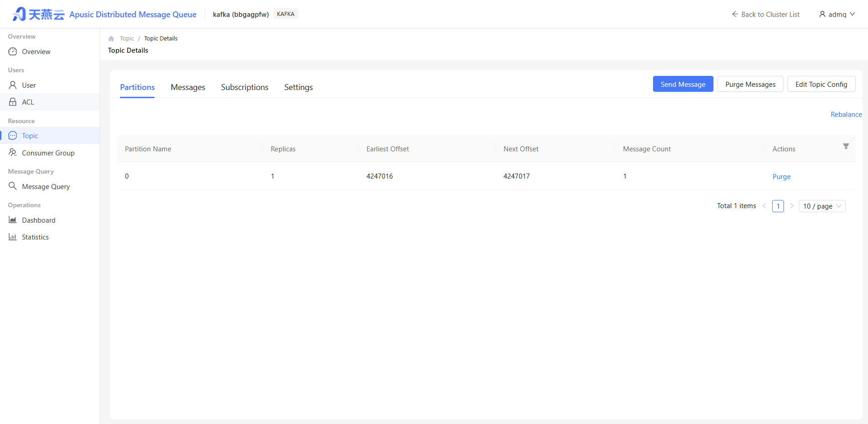Click the Send Message button

click(x=683, y=84)
